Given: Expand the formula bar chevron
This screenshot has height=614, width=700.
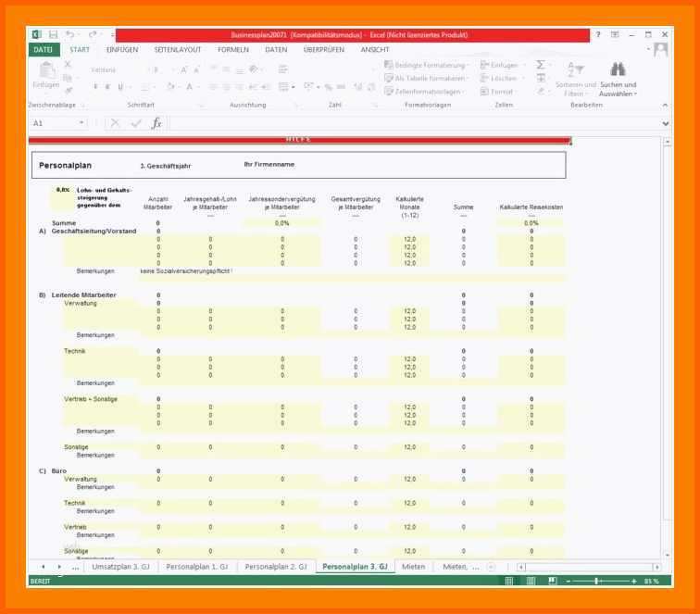Looking at the screenshot, I should tap(665, 123).
